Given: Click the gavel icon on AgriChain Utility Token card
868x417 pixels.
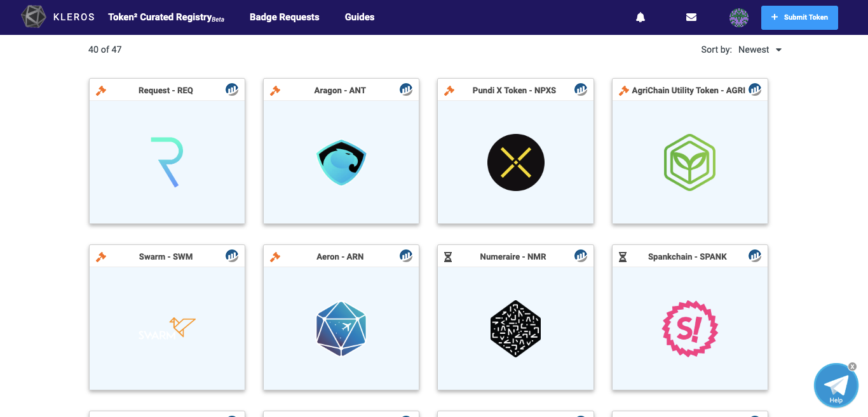Looking at the screenshot, I should tap(624, 91).
